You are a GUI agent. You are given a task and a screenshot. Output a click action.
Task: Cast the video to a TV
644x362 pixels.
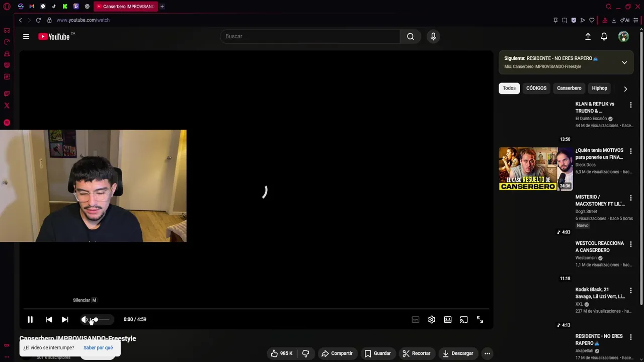tap(464, 320)
